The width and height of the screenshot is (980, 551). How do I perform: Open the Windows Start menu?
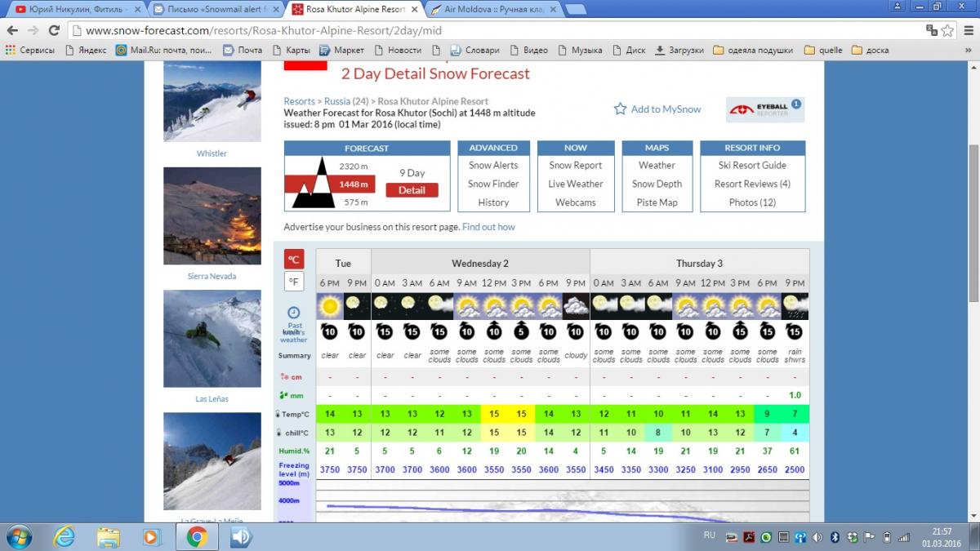(x=19, y=536)
